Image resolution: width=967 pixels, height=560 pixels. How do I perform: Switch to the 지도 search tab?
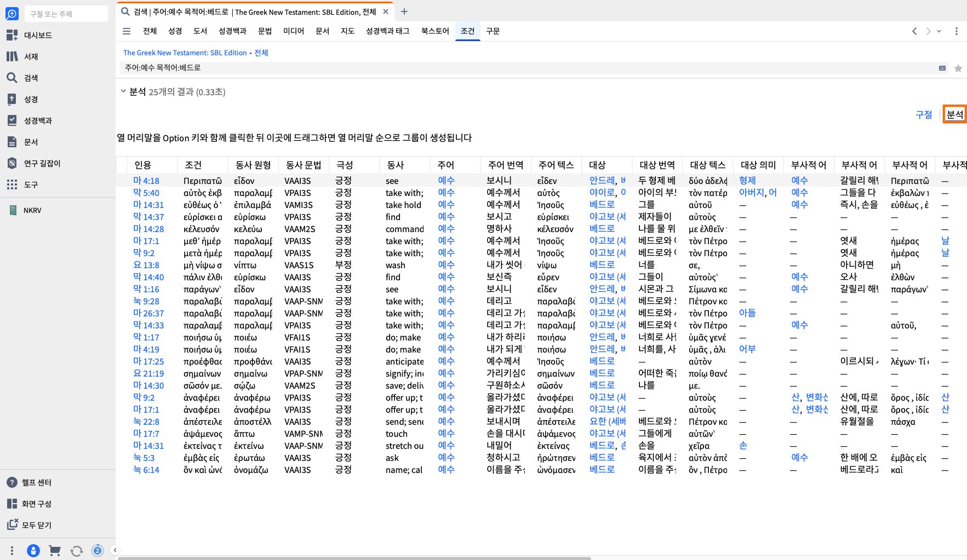pyautogui.click(x=348, y=31)
